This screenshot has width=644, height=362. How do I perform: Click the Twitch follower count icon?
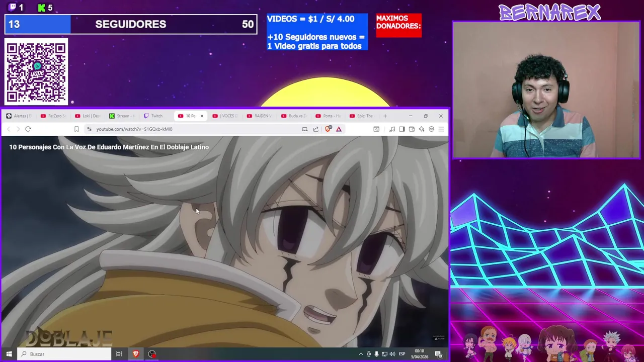13,8
